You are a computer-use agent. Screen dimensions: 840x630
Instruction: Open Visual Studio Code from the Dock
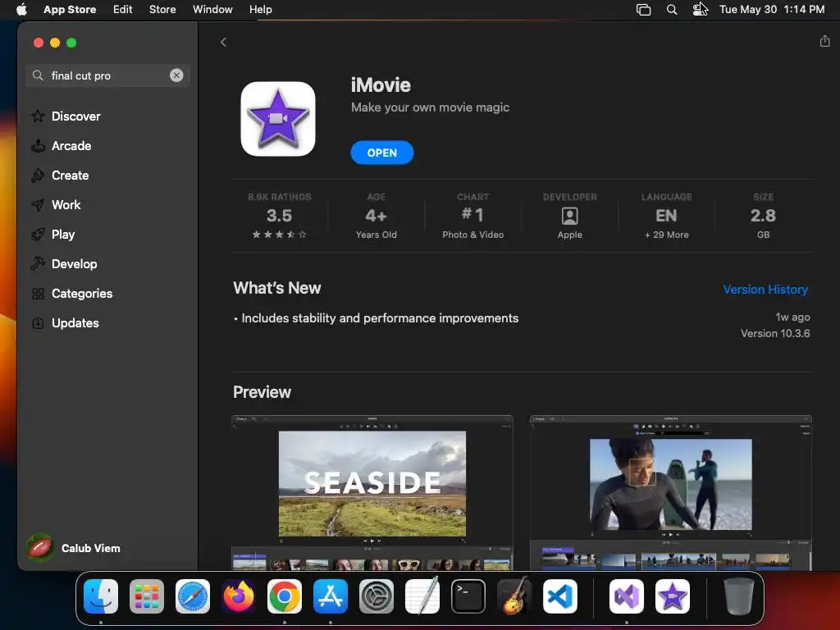(559, 596)
